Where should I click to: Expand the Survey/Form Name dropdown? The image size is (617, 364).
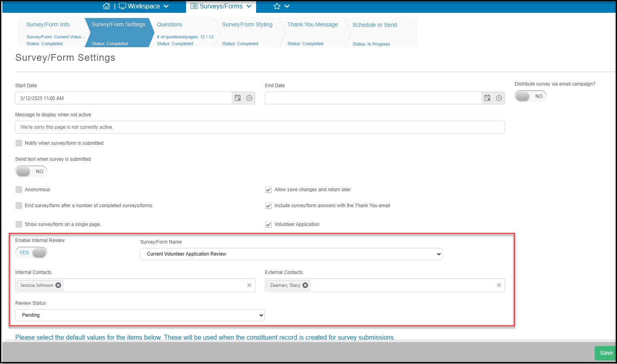pos(291,254)
